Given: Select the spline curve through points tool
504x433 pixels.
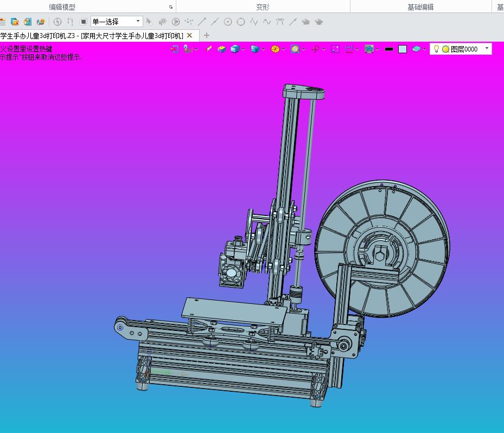Looking at the screenshot, I should [x=254, y=22].
